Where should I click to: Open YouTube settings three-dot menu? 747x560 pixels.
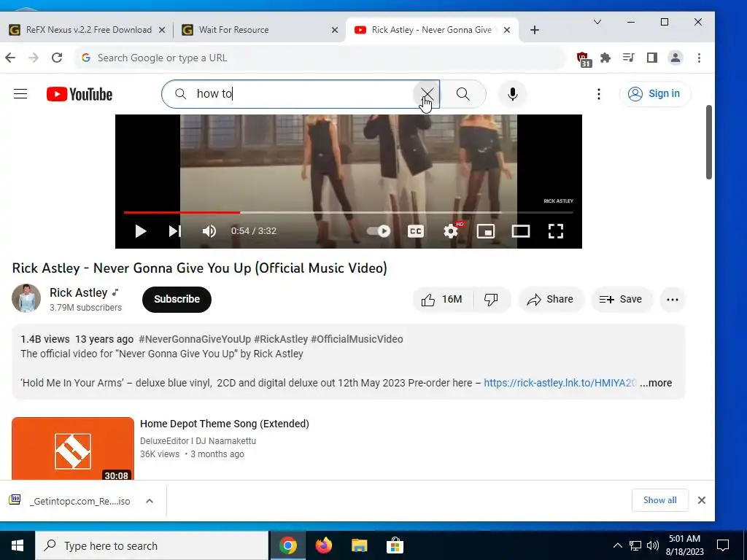click(x=599, y=94)
